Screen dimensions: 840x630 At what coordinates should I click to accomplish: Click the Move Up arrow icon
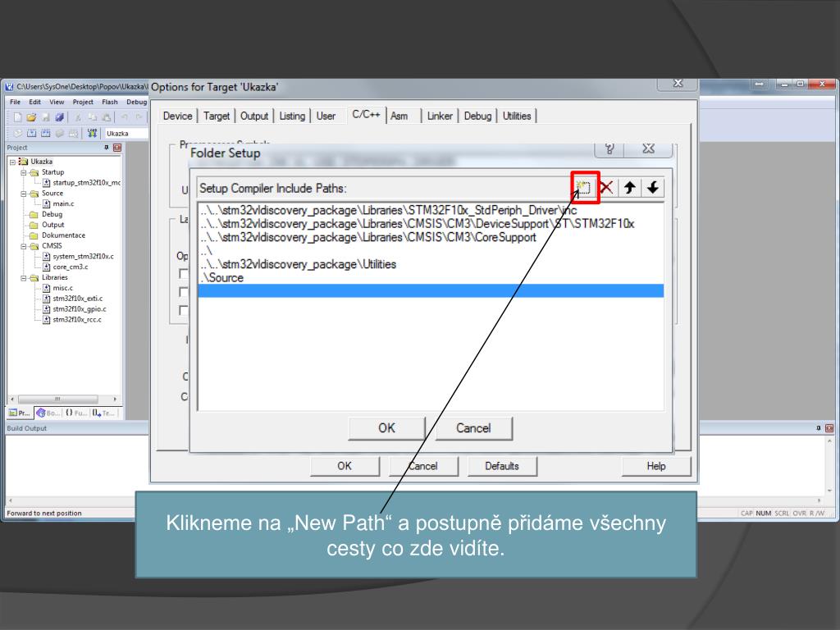(630, 188)
